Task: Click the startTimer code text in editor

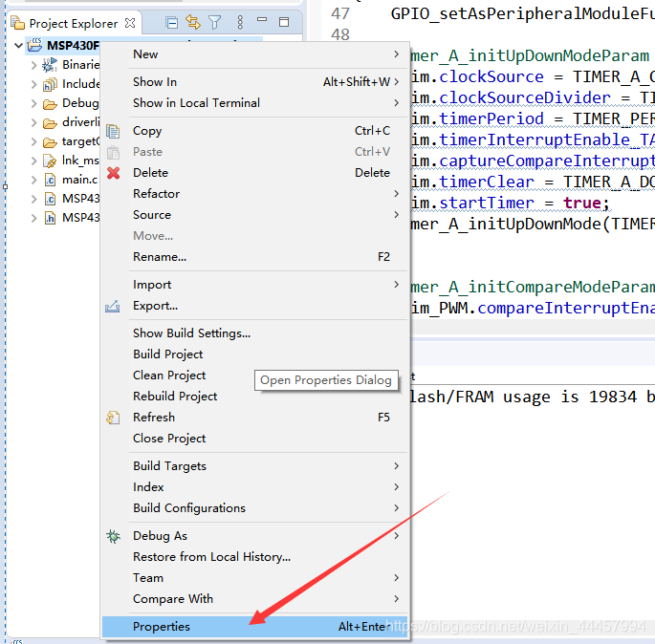Action: pos(487,204)
